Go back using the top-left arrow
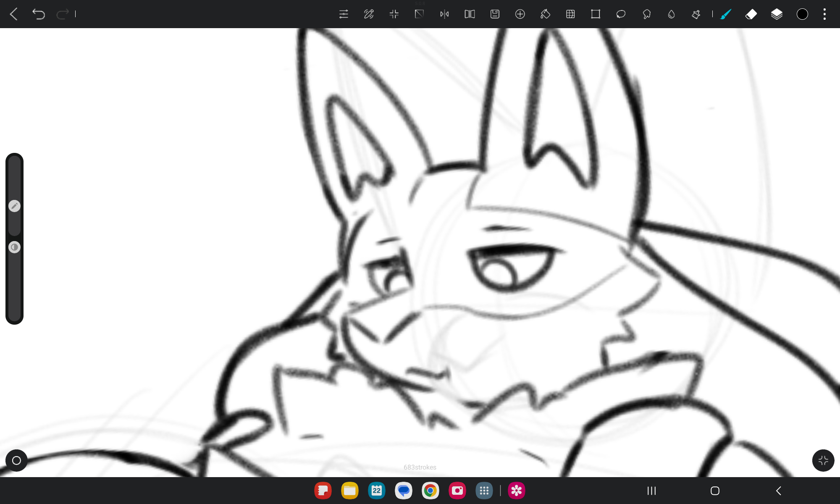 pyautogui.click(x=14, y=14)
